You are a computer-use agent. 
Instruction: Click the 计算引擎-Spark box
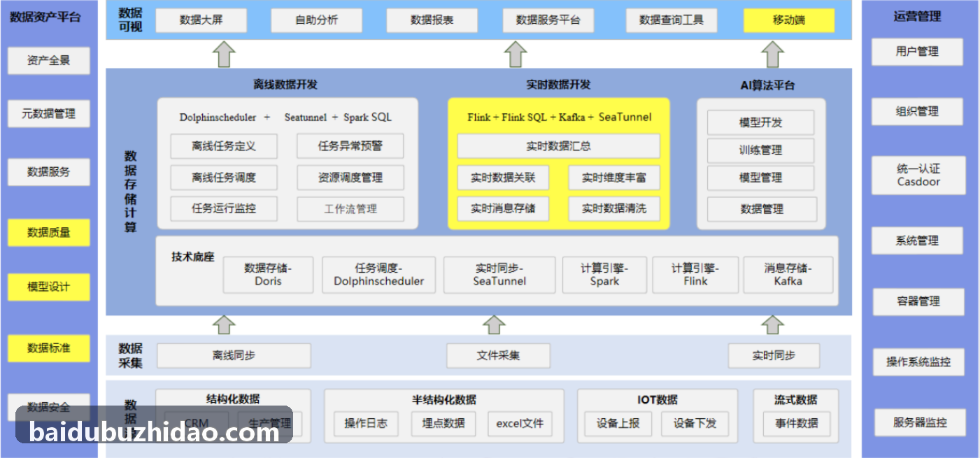pyautogui.click(x=604, y=275)
